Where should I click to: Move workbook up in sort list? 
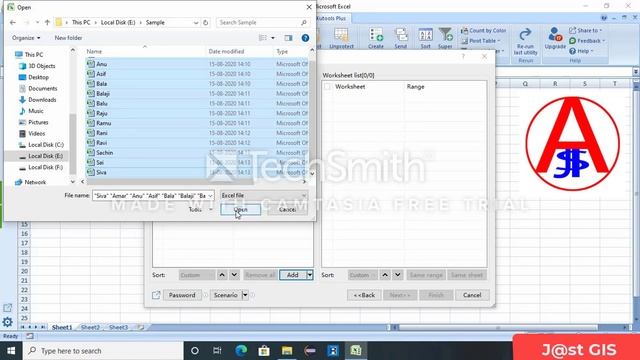click(222, 275)
